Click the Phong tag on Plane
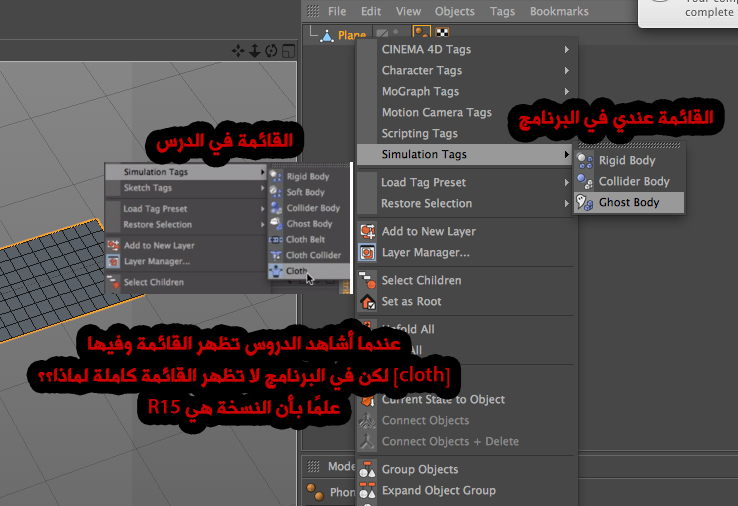This screenshot has width=738, height=506. [421, 32]
